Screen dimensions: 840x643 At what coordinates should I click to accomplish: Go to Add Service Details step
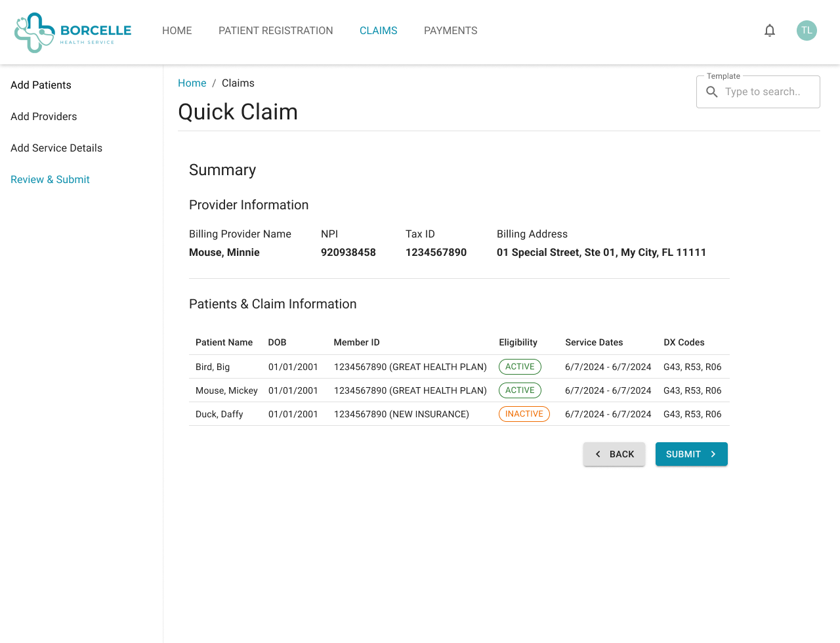tap(56, 148)
